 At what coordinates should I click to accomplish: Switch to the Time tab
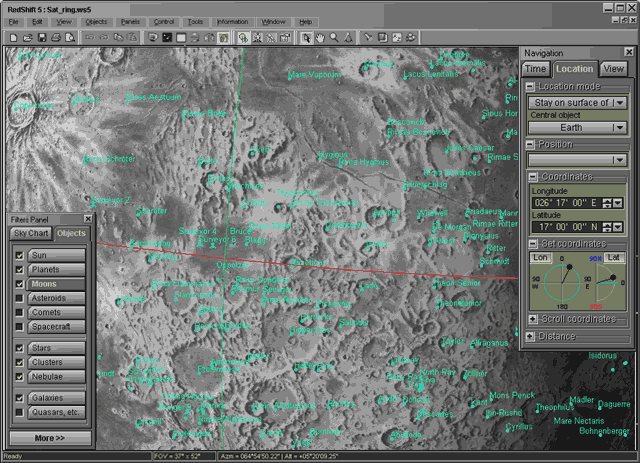536,69
